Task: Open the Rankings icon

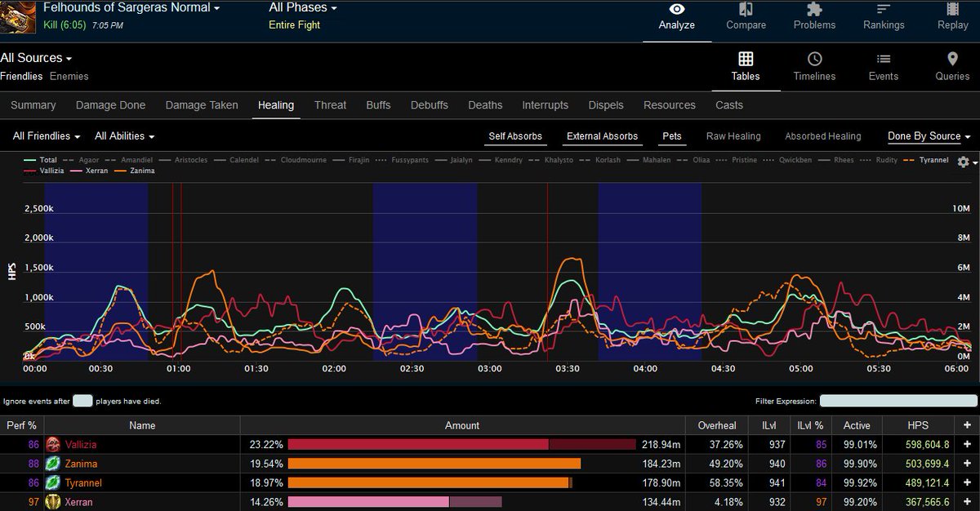Action: point(884,10)
